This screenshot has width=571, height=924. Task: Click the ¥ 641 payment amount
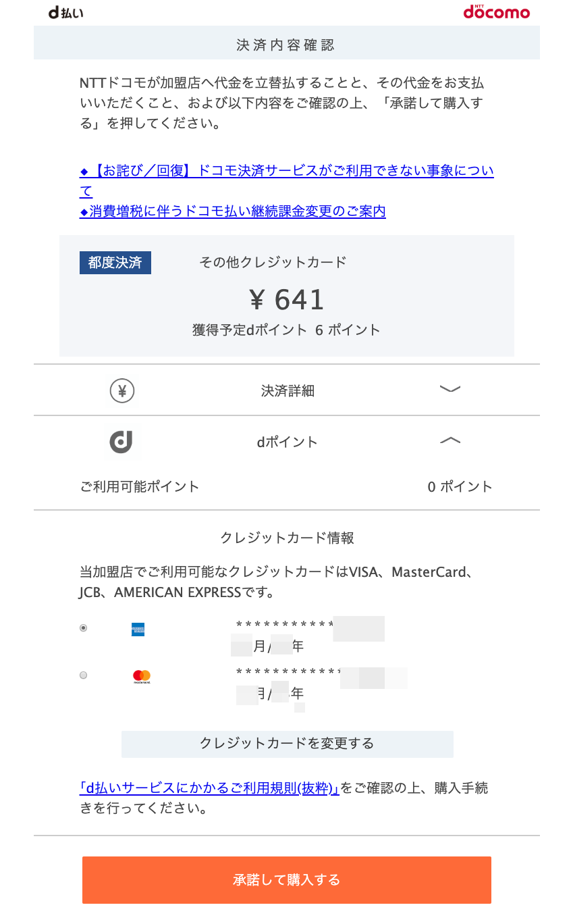(287, 299)
